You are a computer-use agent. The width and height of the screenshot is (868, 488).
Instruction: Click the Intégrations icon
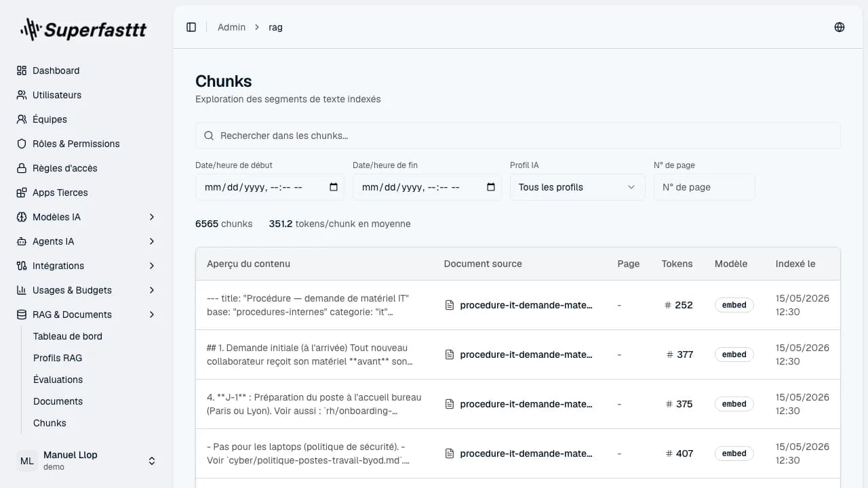[22, 266]
